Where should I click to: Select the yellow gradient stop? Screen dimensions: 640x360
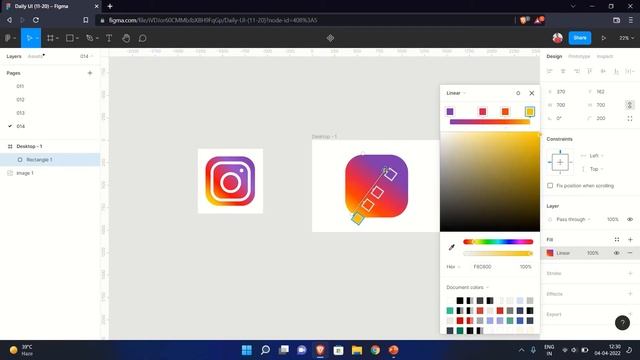point(529,111)
